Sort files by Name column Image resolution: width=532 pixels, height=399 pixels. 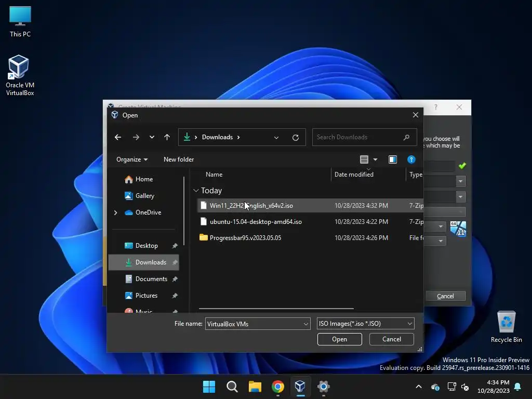[214, 175]
